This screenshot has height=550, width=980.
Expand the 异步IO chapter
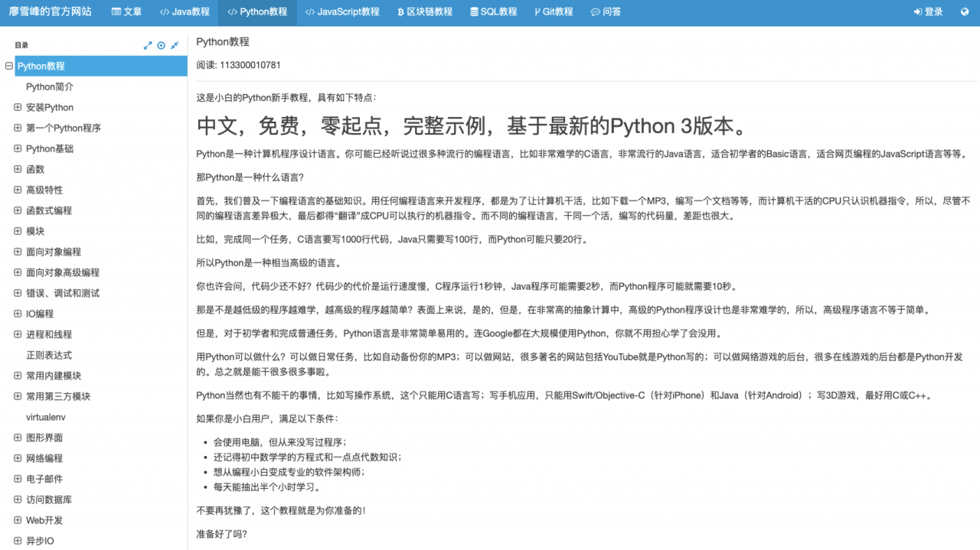point(18,541)
